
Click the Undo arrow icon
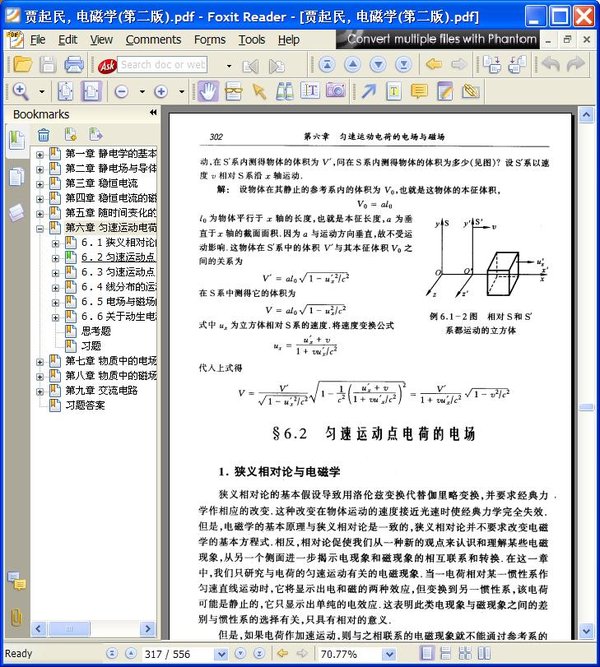coord(551,65)
